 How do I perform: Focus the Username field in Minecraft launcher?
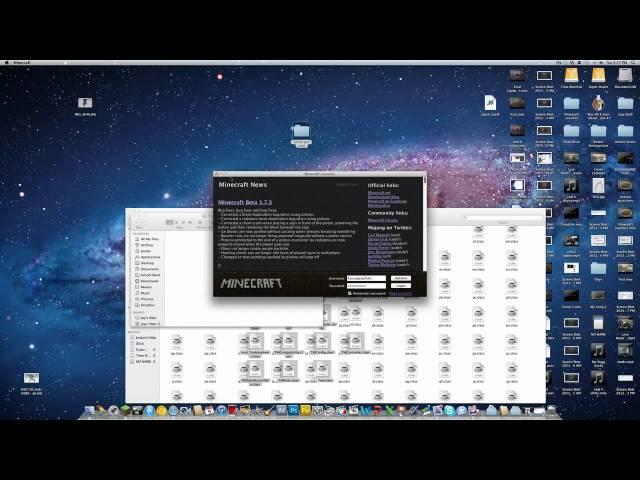(x=366, y=278)
